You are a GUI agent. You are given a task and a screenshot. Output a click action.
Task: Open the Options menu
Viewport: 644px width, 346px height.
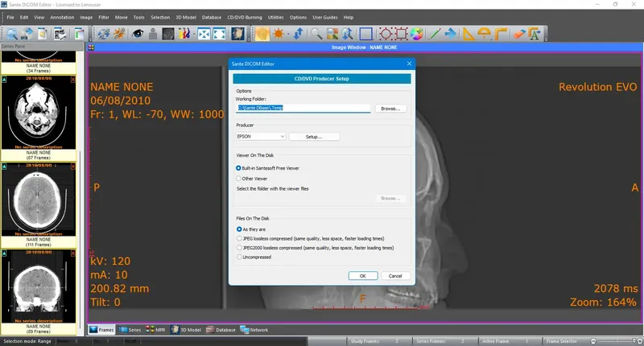pyautogui.click(x=298, y=17)
